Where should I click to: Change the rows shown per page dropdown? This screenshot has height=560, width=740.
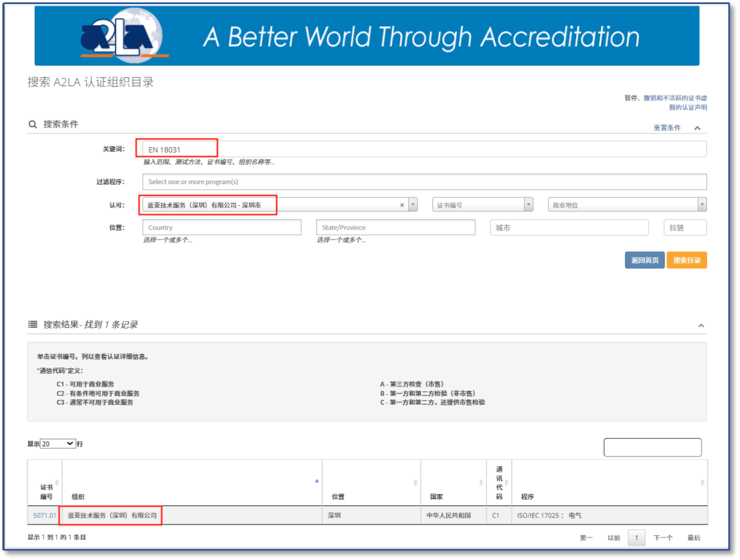pyautogui.click(x=58, y=444)
